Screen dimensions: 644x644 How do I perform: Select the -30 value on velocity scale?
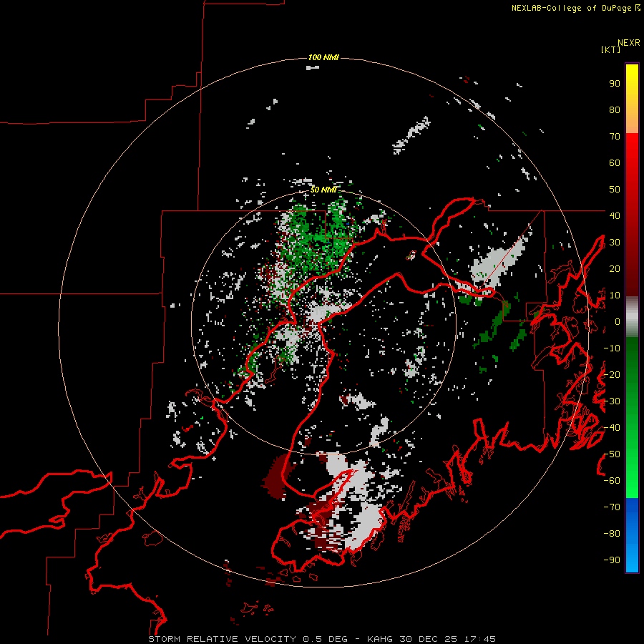(x=612, y=401)
